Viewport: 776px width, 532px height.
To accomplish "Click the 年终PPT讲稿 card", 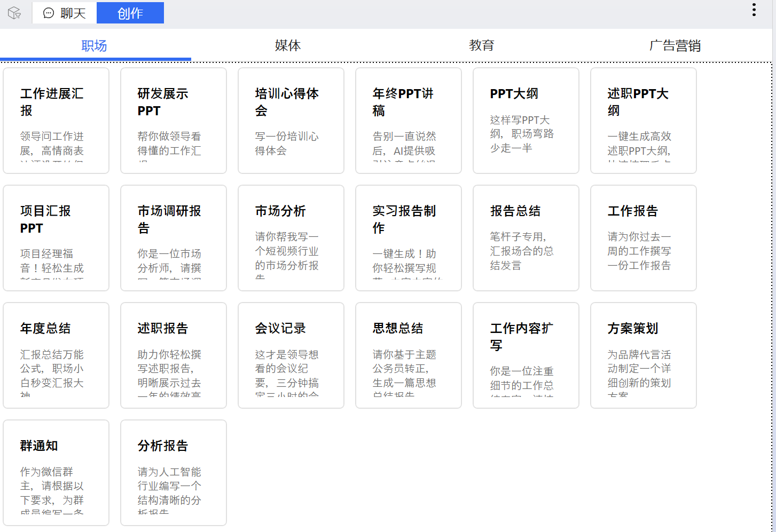I will [x=408, y=120].
